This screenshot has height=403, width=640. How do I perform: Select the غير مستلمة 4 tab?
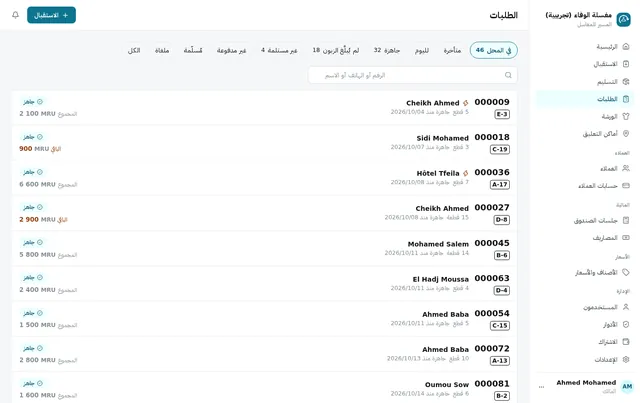[279, 50]
